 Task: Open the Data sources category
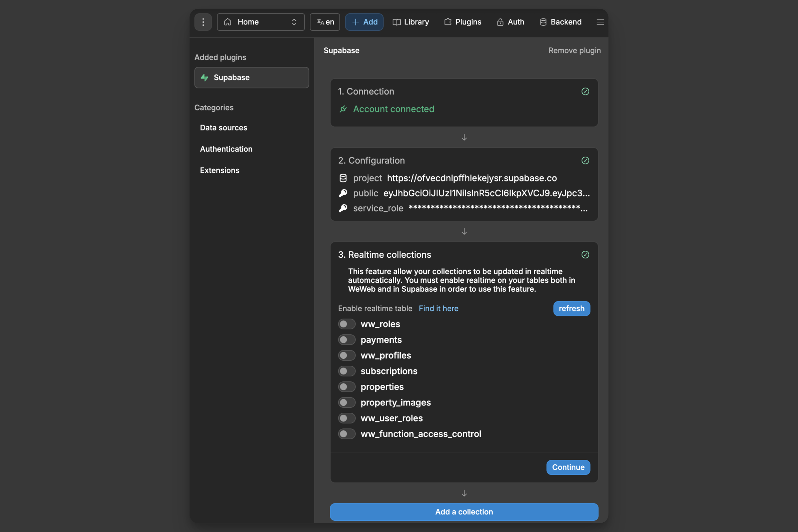pos(223,127)
